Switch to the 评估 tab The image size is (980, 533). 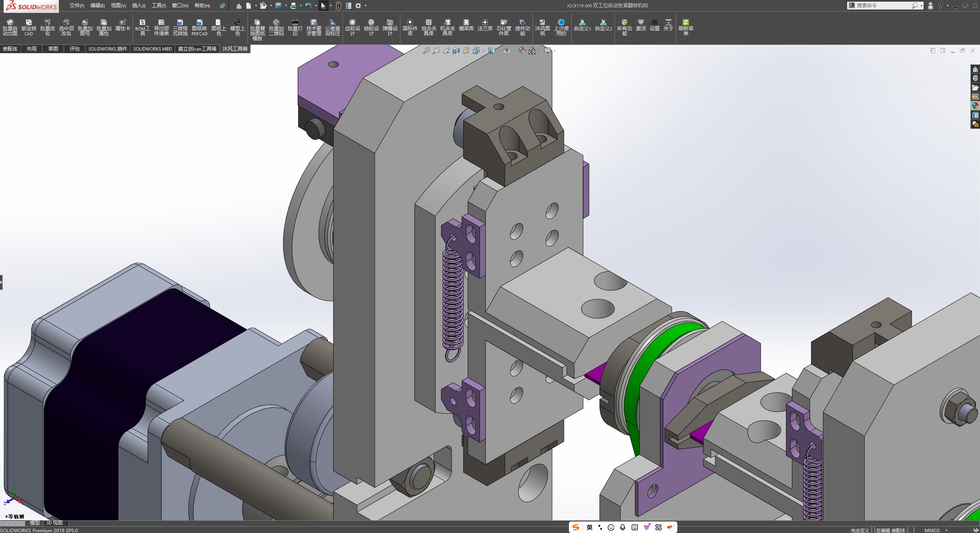click(x=74, y=49)
